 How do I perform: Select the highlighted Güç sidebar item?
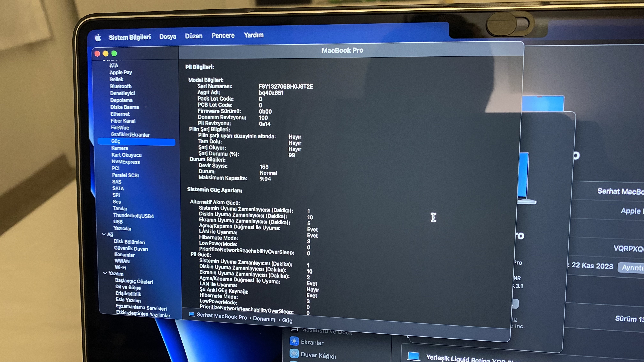pyautogui.click(x=137, y=142)
